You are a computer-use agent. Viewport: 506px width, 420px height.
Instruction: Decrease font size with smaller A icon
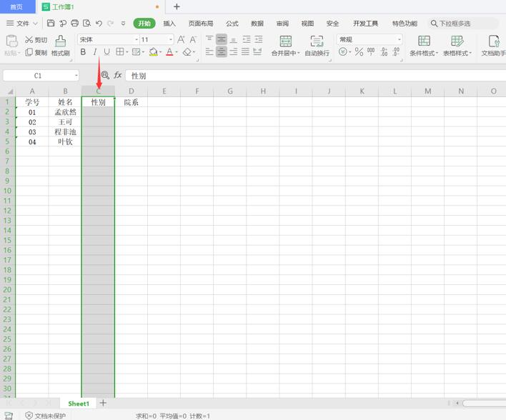(193, 39)
